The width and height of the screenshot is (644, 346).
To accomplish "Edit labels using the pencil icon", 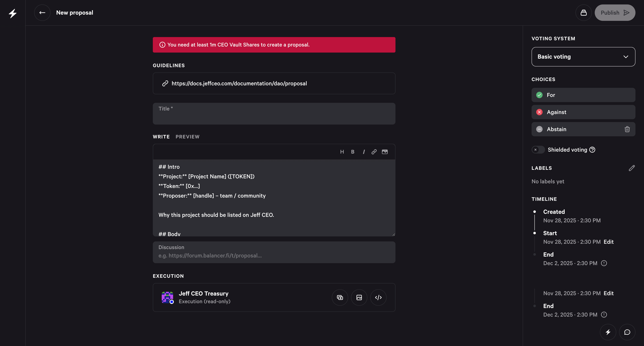I will point(632,168).
